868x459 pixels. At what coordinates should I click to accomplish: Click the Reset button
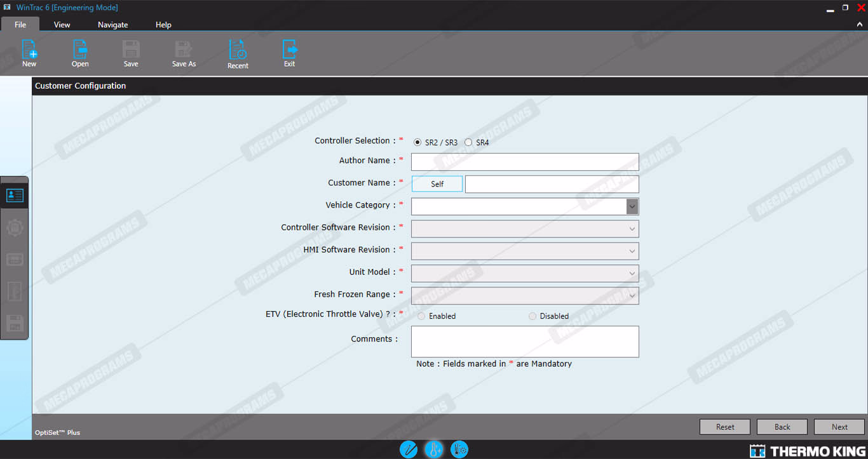pyautogui.click(x=725, y=427)
